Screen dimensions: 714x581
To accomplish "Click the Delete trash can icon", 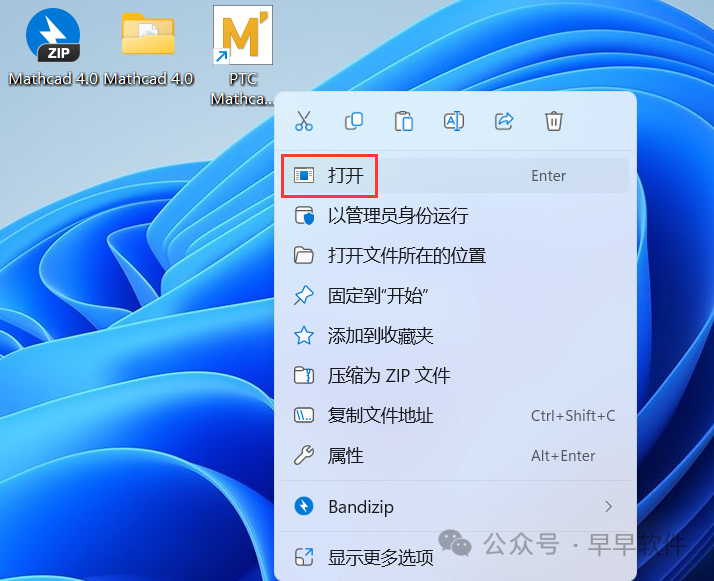I will (554, 121).
